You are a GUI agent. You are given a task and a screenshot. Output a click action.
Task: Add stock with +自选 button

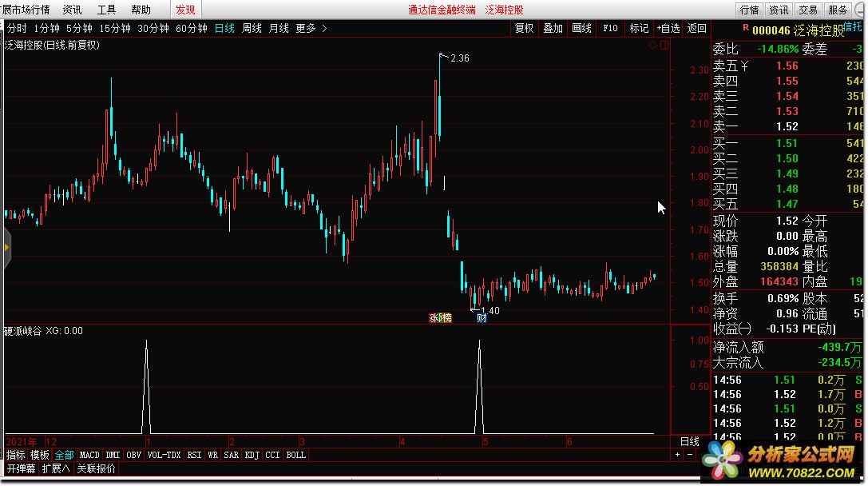(x=668, y=28)
